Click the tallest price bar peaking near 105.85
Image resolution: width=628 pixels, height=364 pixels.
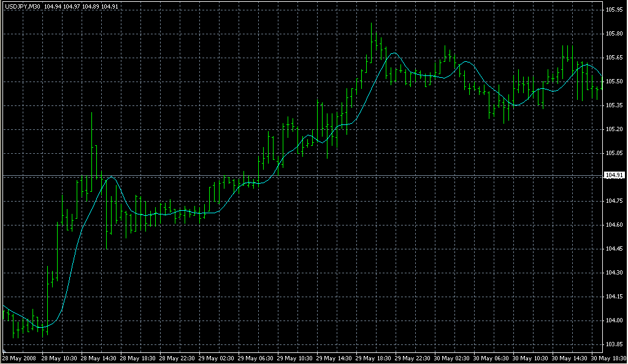(x=371, y=43)
